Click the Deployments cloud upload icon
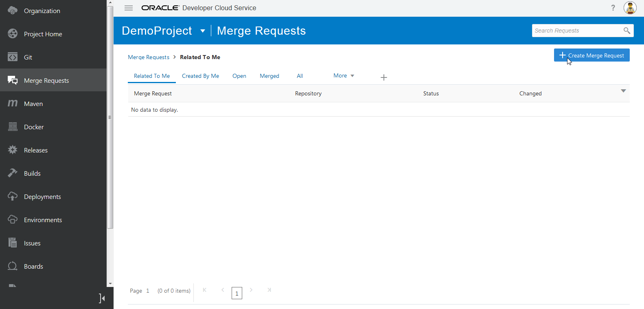Image resolution: width=644 pixels, height=309 pixels. (13, 196)
